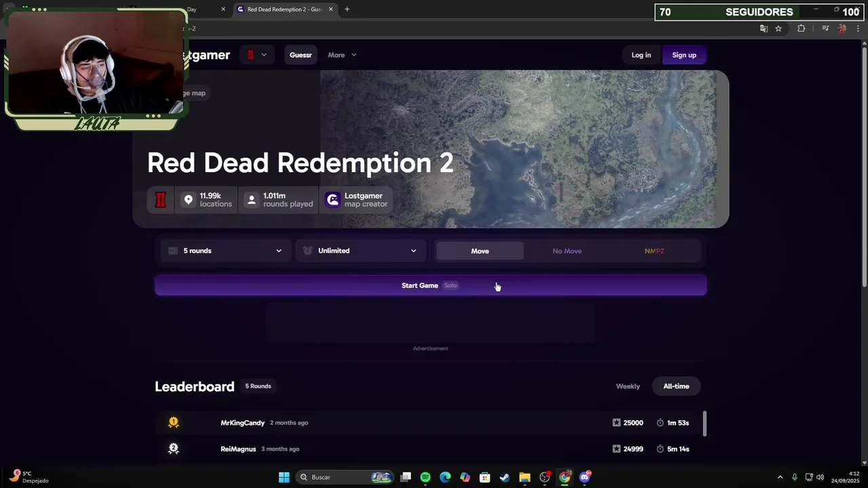Click the person icon beside rounds played
This screenshot has width=868, height=488.
pos(252,200)
